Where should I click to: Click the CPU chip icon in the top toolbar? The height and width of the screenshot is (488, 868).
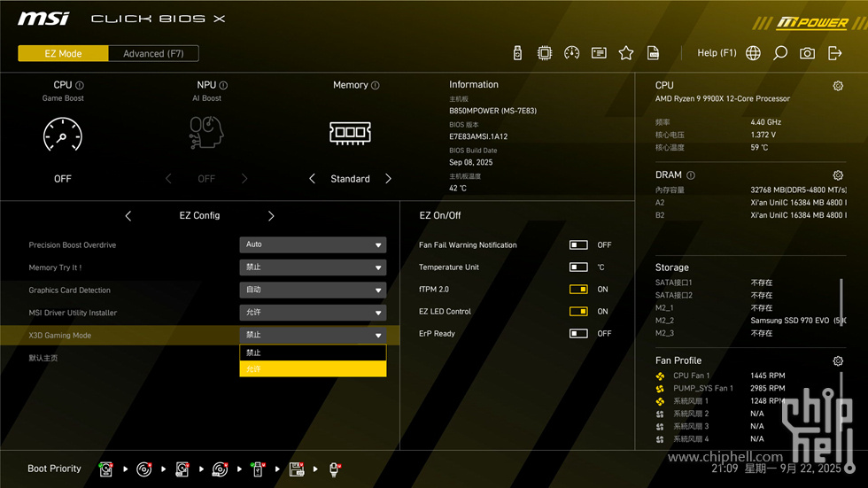[544, 53]
